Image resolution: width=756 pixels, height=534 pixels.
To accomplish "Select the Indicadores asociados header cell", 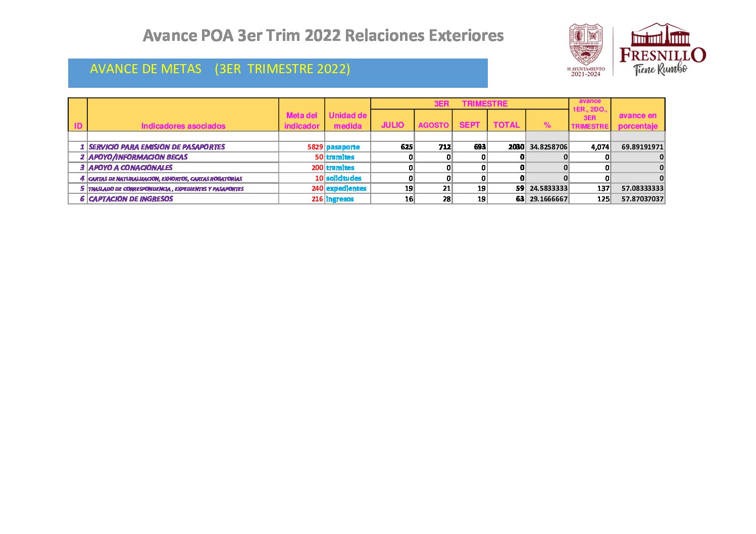I will [x=183, y=126].
